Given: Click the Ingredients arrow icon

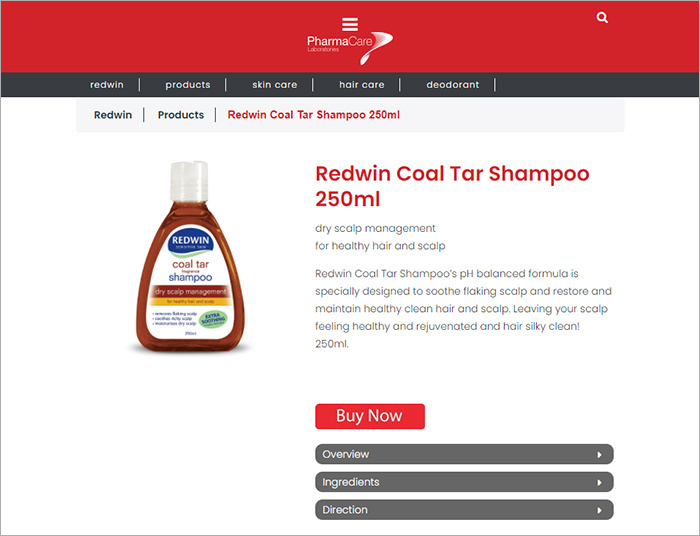Looking at the screenshot, I should click(x=599, y=482).
